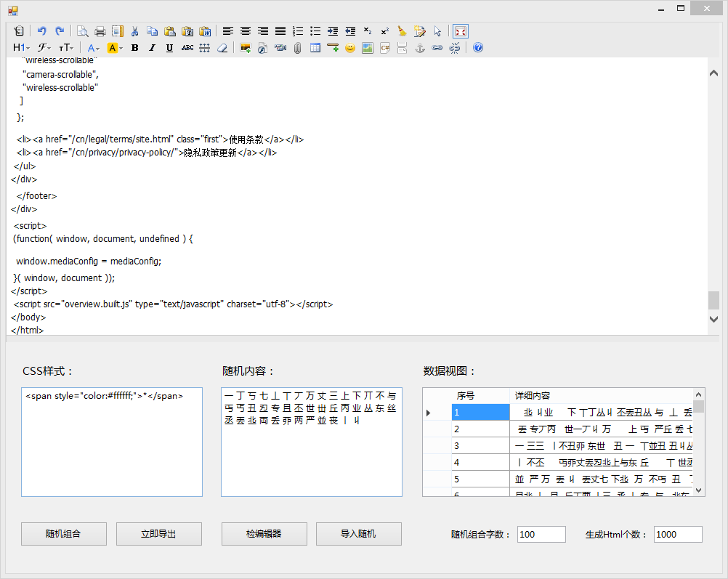
Task: Toggle italic formatting
Action: (153, 48)
